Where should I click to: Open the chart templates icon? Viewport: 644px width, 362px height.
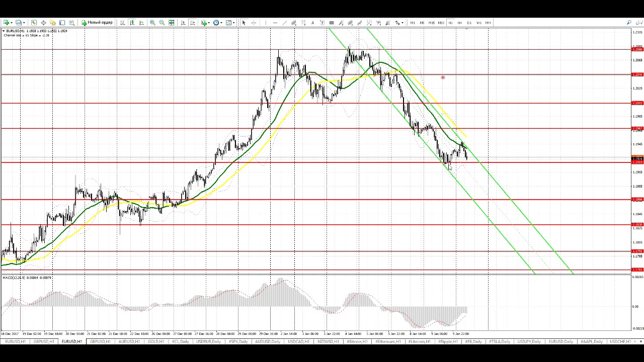click(x=228, y=23)
